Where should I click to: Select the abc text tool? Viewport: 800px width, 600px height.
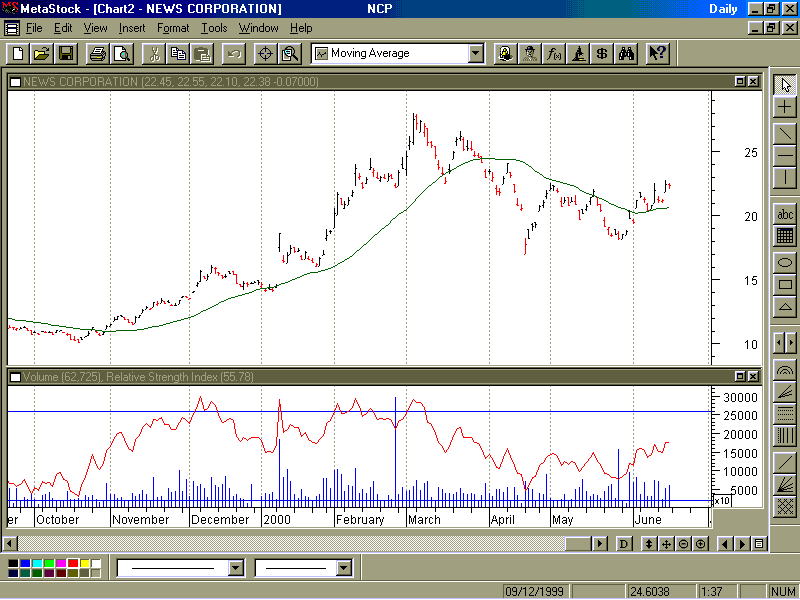(785, 214)
